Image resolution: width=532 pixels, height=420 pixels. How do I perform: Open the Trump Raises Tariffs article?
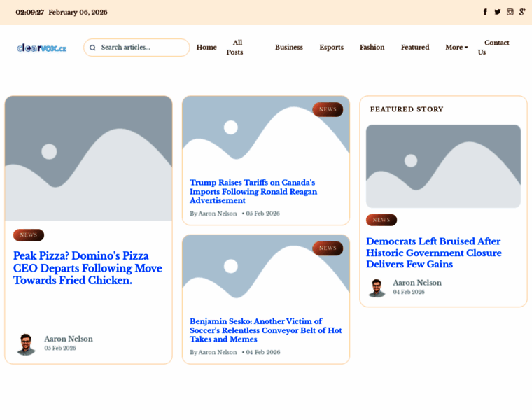coord(253,191)
